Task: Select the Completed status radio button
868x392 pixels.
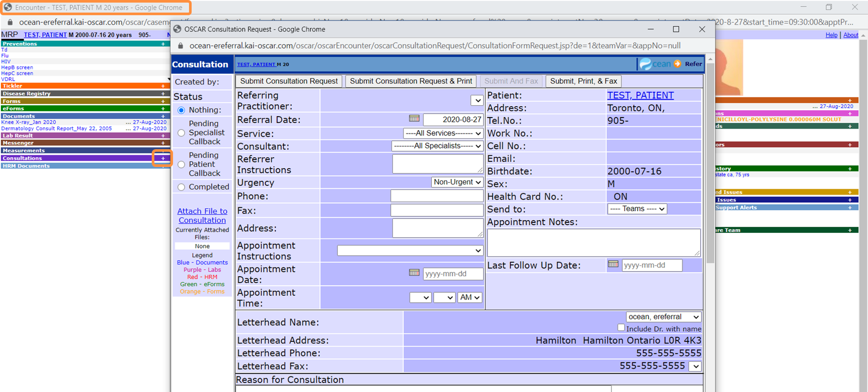Action: point(181,187)
